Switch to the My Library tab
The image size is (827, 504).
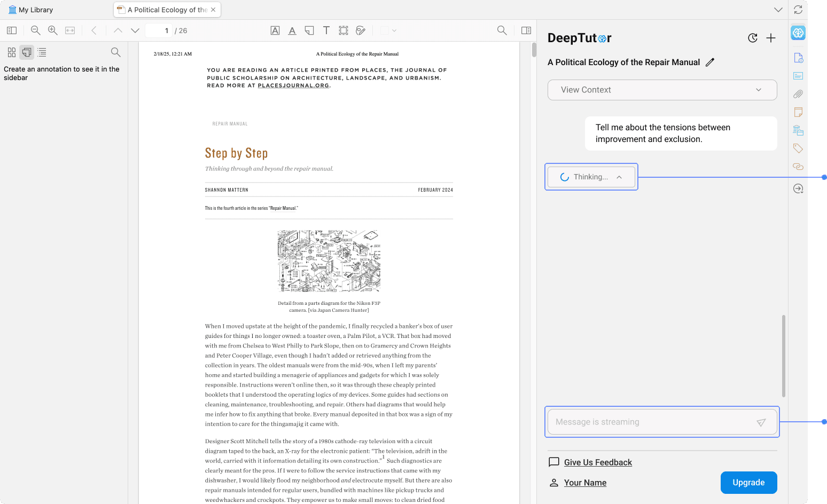pyautogui.click(x=31, y=10)
